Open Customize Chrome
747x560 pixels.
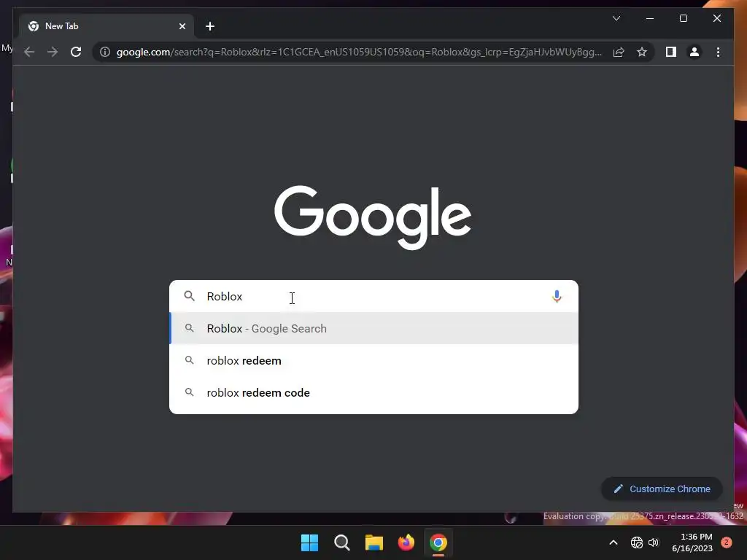pyautogui.click(x=662, y=489)
